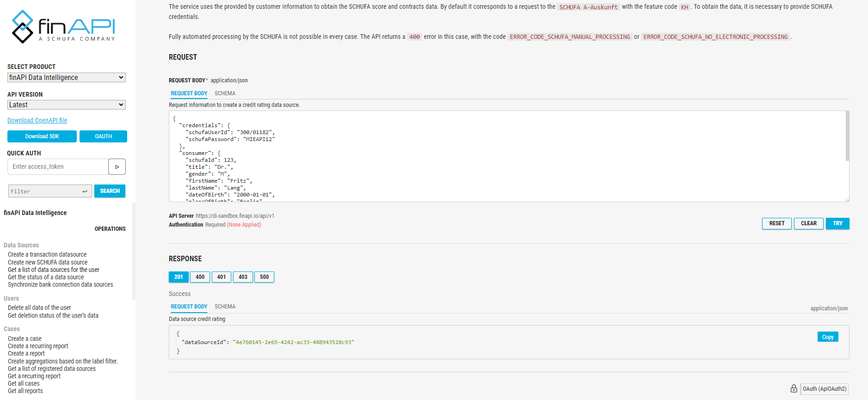Switch to response SCHEMA tab
This screenshot has height=400, width=868.
pos(225,307)
